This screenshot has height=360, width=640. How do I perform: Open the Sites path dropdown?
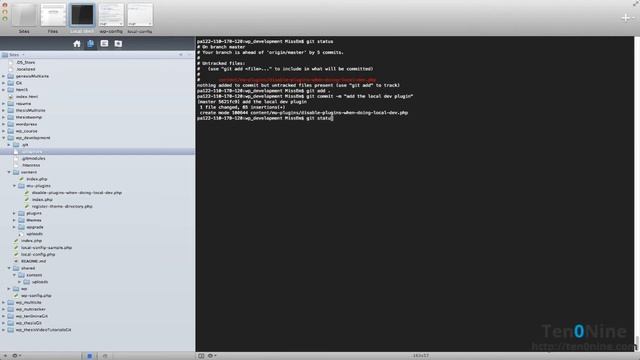[x=13, y=55]
